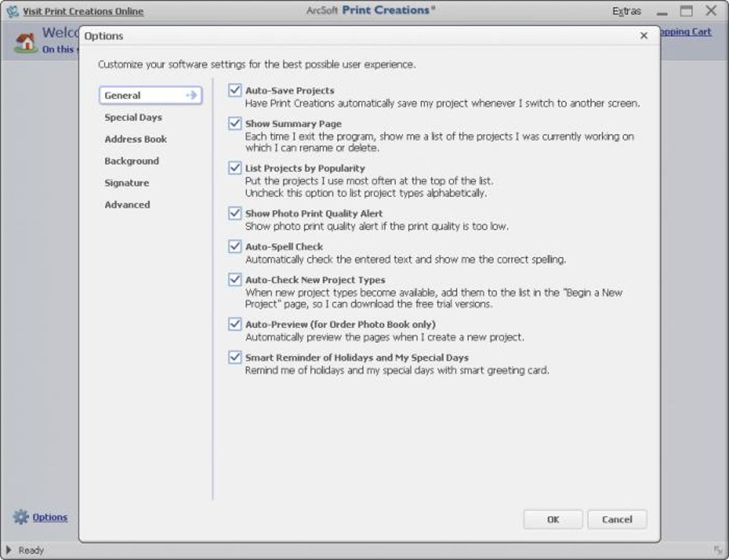The height and width of the screenshot is (560, 729).
Task: Click the resize grip in status bar corner
Action: click(x=718, y=550)
